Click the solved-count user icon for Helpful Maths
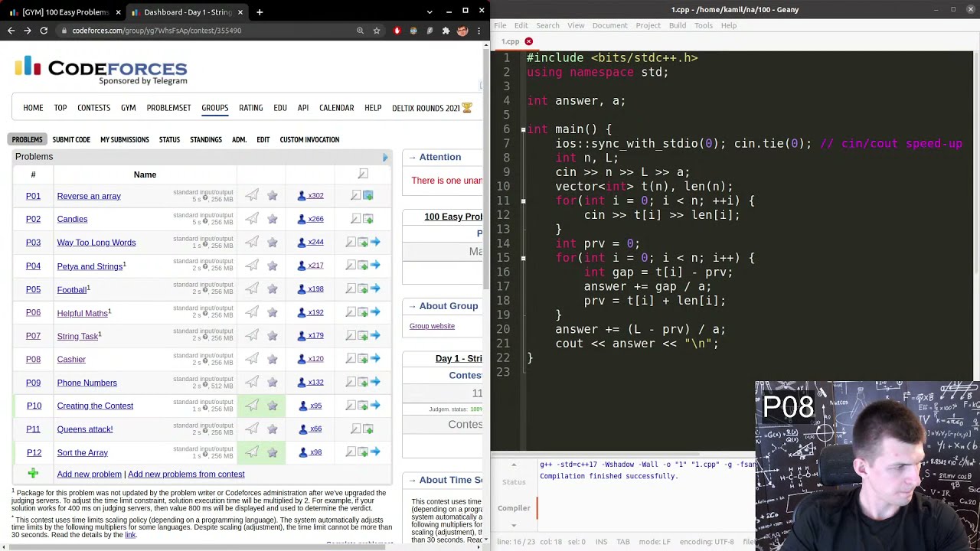The width and height of the screenshot is (980, 551). (x=302, y=312)
